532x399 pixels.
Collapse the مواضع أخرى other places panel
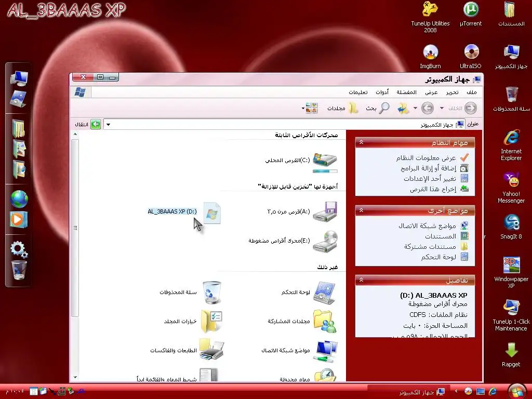click(362, 210)
